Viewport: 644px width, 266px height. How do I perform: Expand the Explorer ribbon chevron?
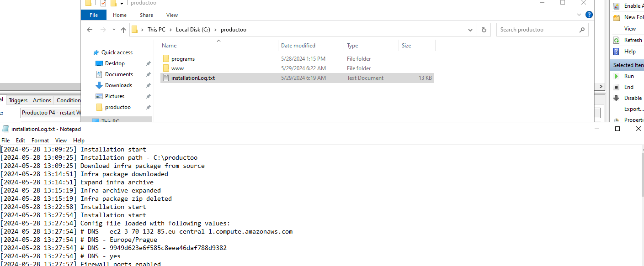[580, 15]
